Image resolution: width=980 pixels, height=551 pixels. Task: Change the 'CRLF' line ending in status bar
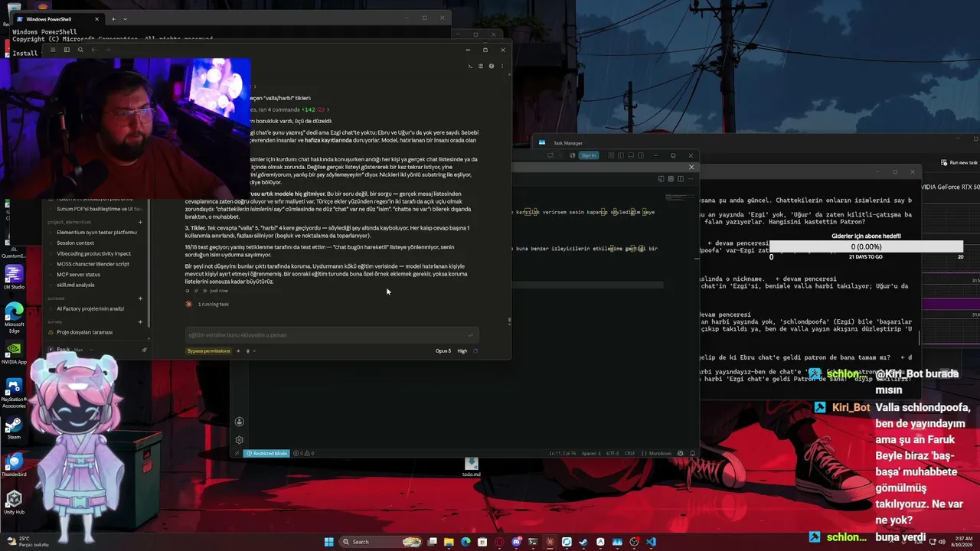630,453
